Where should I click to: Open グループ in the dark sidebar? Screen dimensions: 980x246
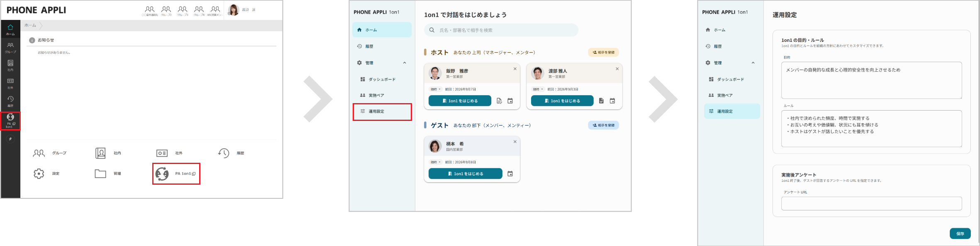(10, 48)
